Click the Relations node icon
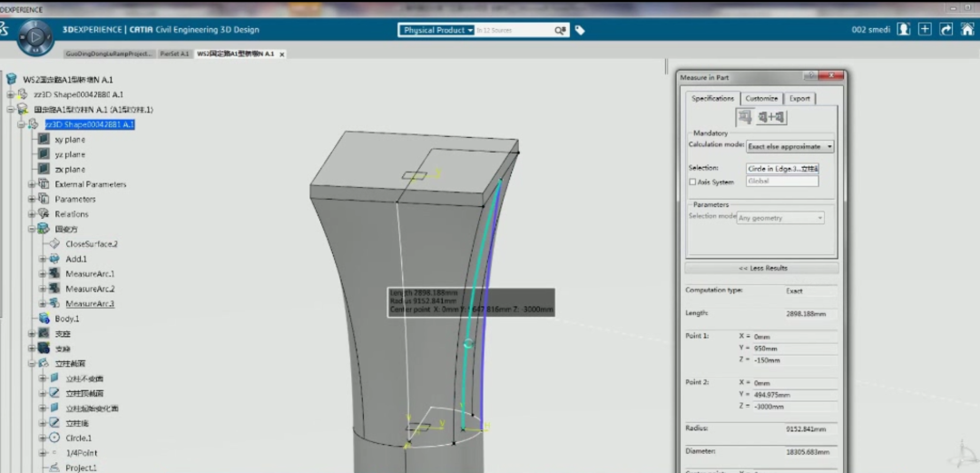Viewport: 980px width, 473px height. 44,214
